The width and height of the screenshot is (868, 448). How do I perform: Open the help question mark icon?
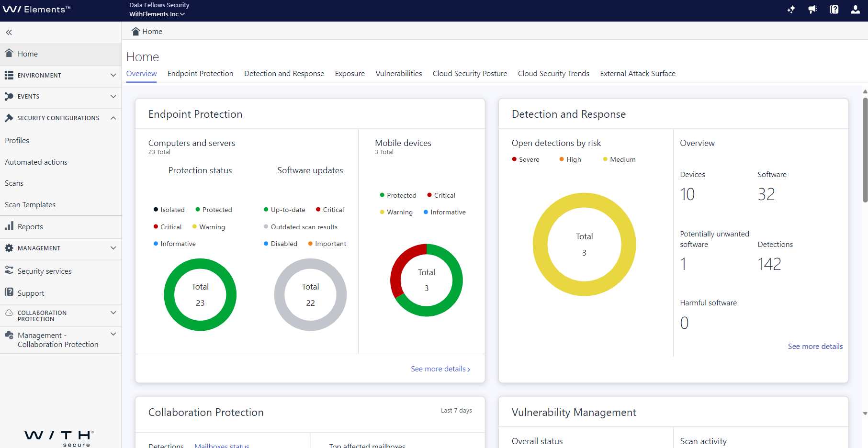click(834, 10)
